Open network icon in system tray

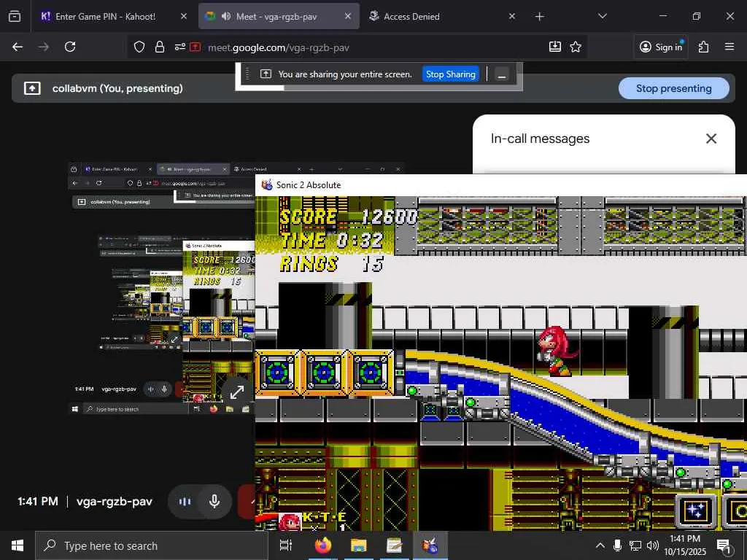click(635, 545)
